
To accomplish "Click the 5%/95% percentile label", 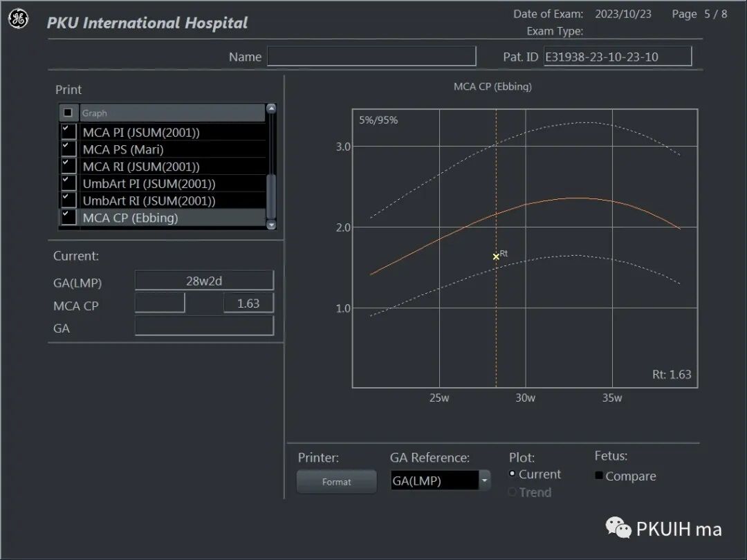I will point(378,120).
